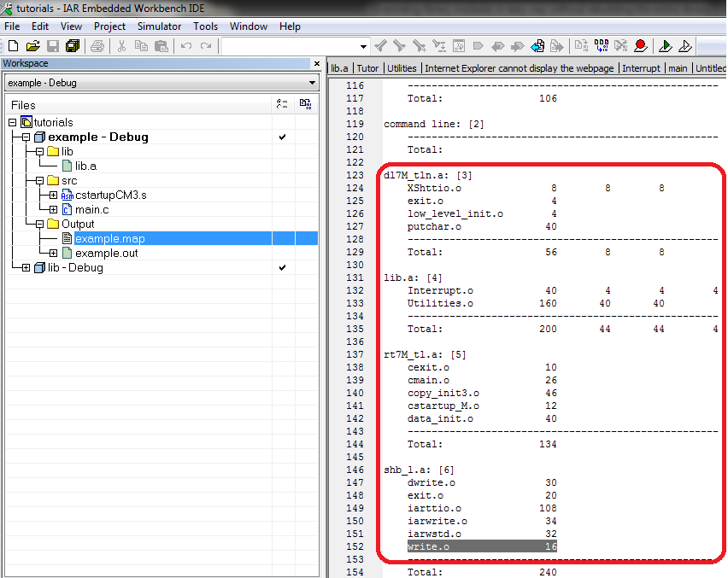Click the Compile icon

tap(581, 46)
